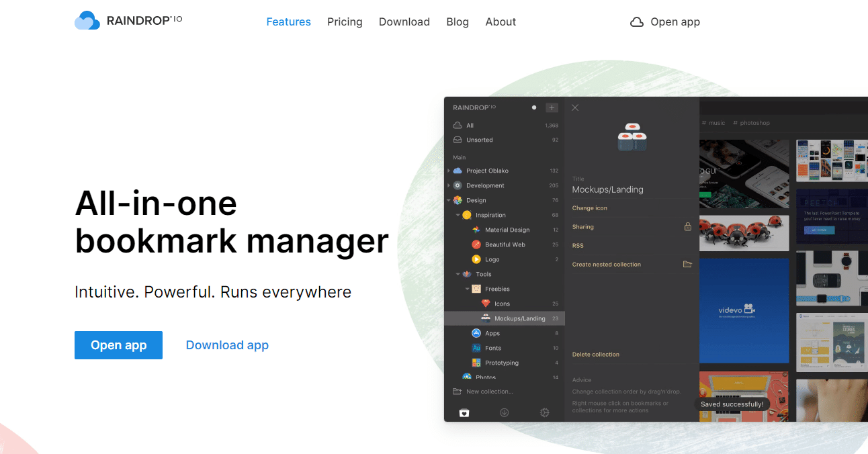Click the blue Open app button
Screen dimensions: 868x454
(x=118, y=345)
